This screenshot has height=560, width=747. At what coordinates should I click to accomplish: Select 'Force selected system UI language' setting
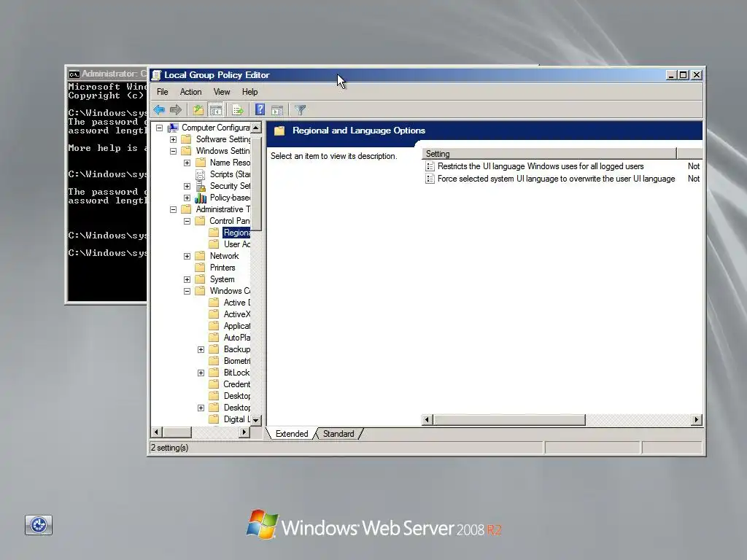pos(556,179)
